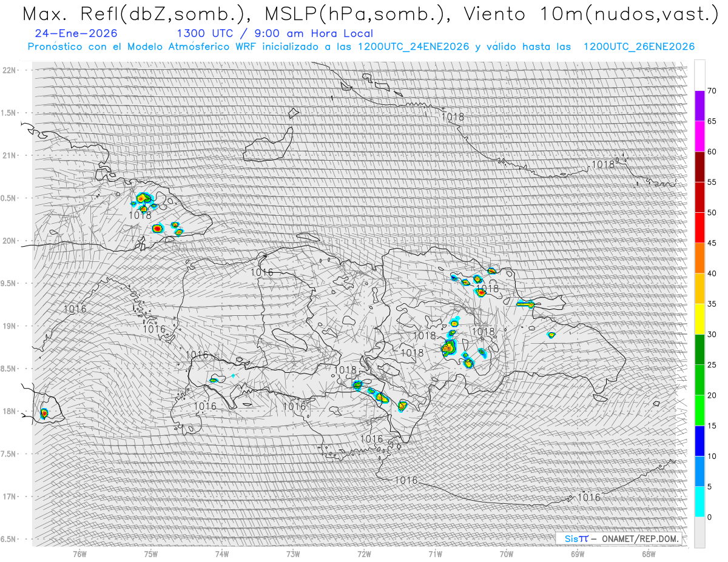Select the '68W' longitude label
The height and width of the screenshot is (562, 728).
tap(649, 554)
